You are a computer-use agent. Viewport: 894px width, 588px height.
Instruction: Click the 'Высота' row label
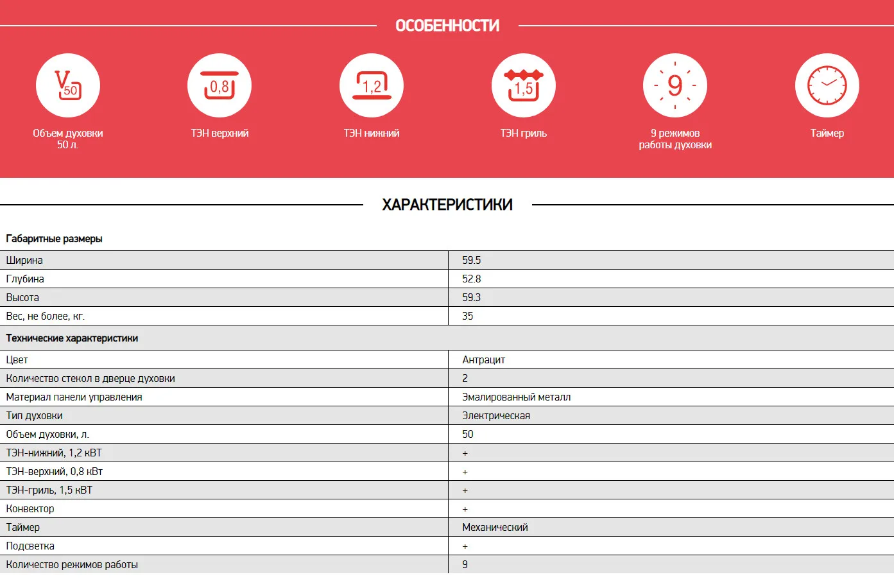[22, 297]
